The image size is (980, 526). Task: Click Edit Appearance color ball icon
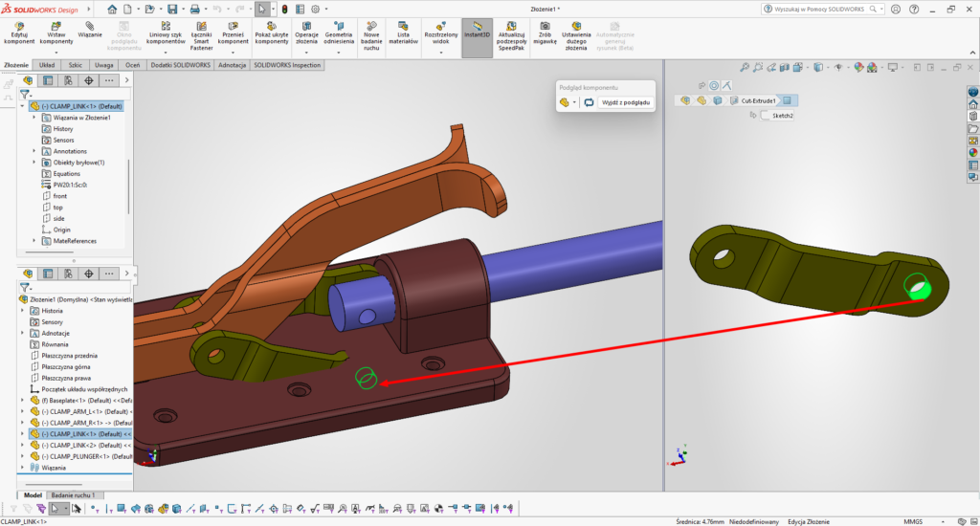[858, 68]
